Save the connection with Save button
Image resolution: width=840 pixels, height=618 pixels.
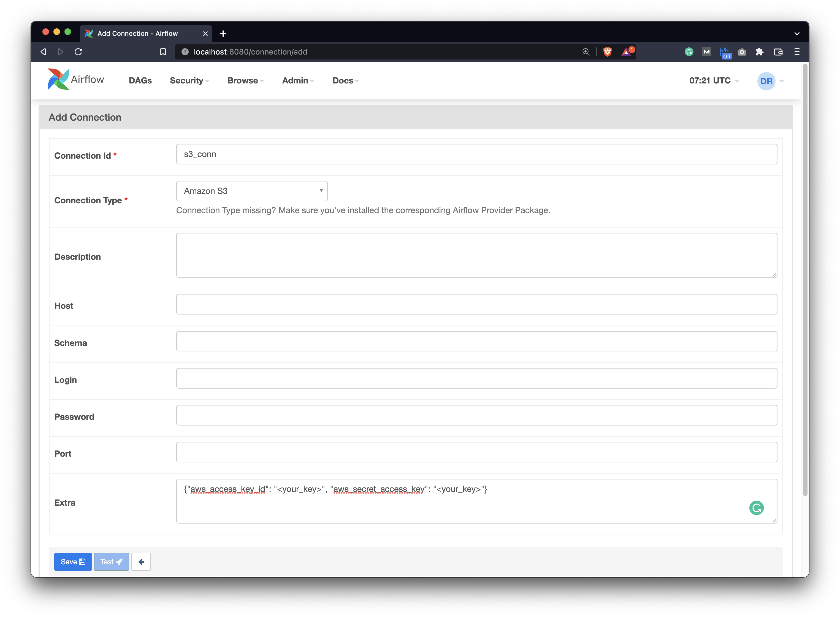tap(73, 562)
